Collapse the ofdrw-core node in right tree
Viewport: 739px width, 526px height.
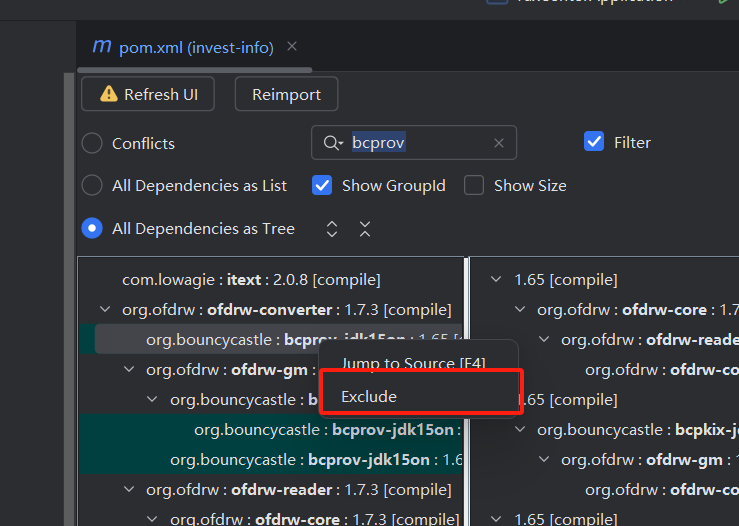click(520, 309)
